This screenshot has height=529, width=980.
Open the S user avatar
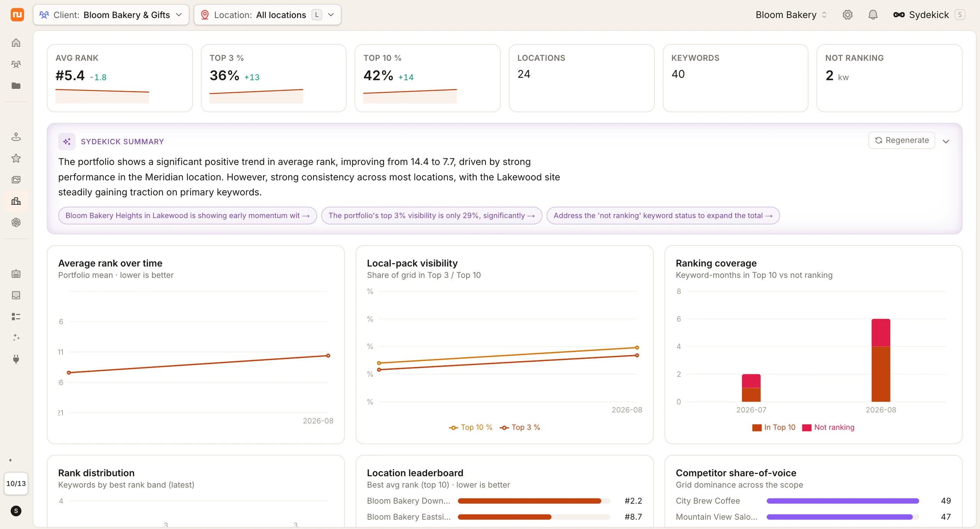point(16,511)
